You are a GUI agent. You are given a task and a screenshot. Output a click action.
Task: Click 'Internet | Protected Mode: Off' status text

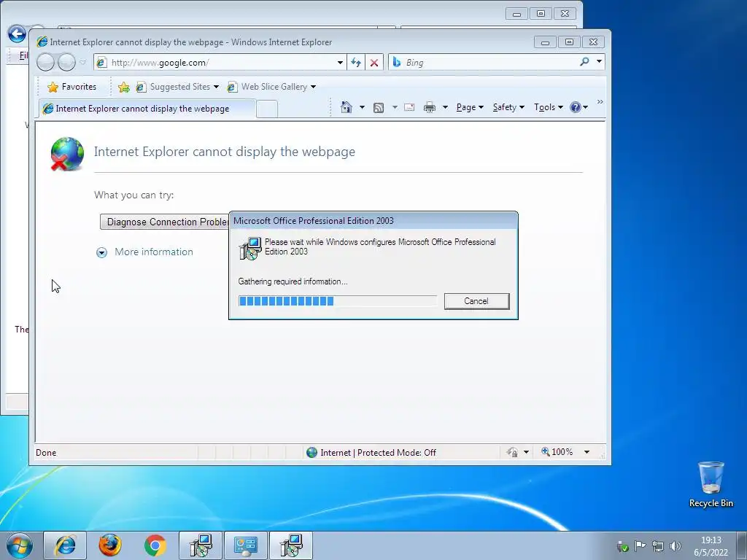coord(378,452)
